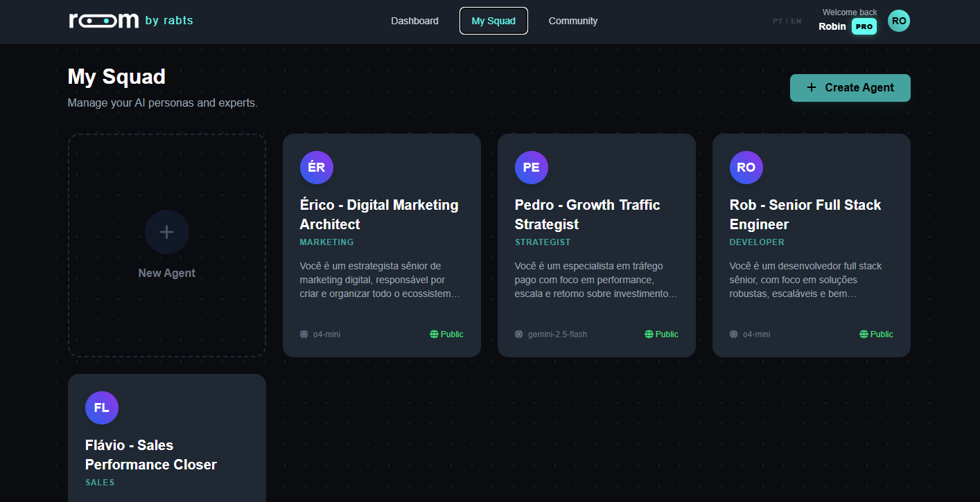Toggle Public visibility on Érico's card
The image size is (980, 502).
point(446,334)
